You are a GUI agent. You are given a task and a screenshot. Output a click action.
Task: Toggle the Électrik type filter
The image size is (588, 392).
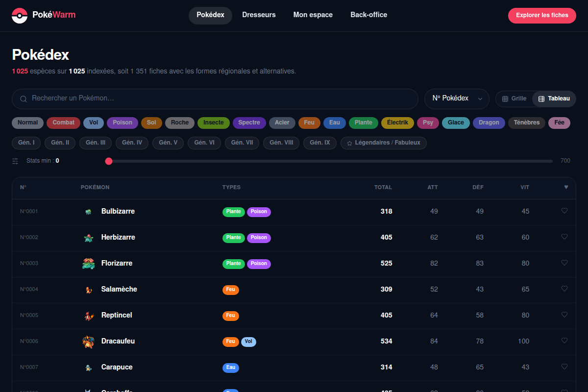pyautogui.click(x=397, y=123)
